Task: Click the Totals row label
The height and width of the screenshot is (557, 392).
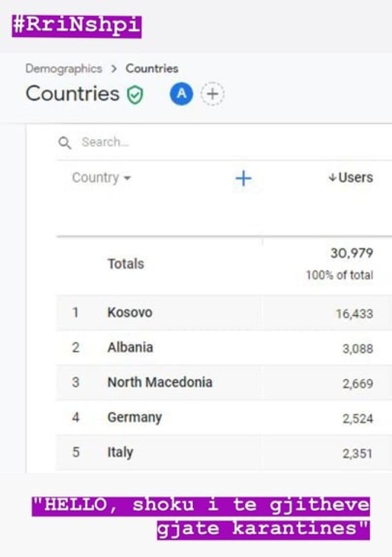Action: click(126, 264)
